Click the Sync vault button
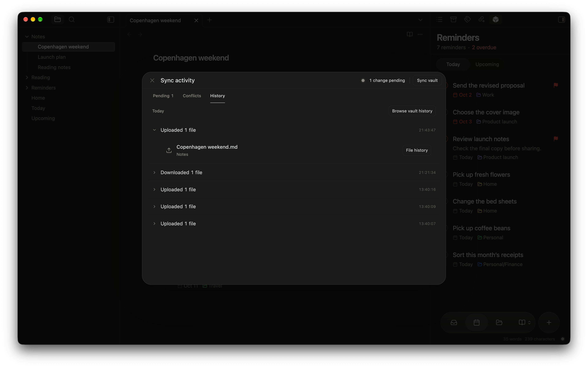Viewport: 588px width, 368px height. (x=427, y=80)
